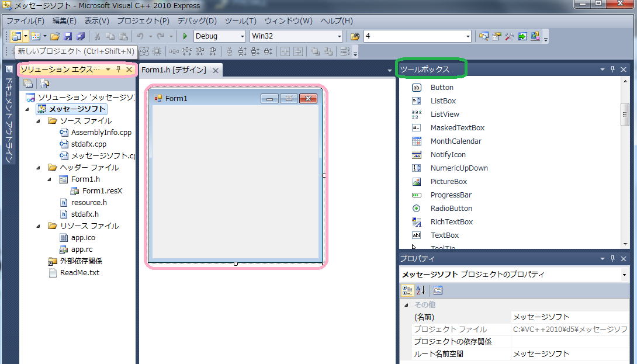Click the New Project toolbar icon
The image size is (637, 364).
click(15, 36)
